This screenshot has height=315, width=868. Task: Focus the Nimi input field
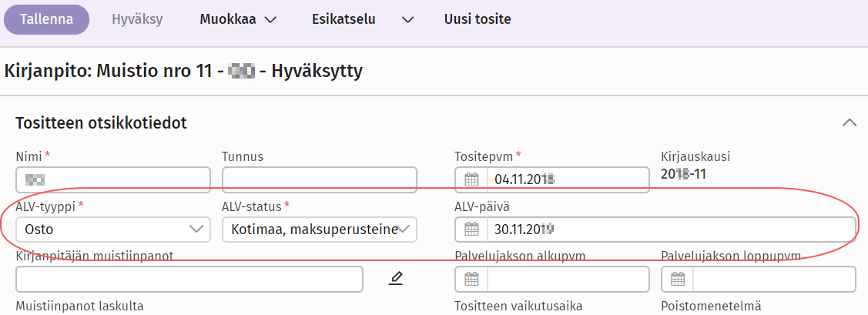click(113, 179)
